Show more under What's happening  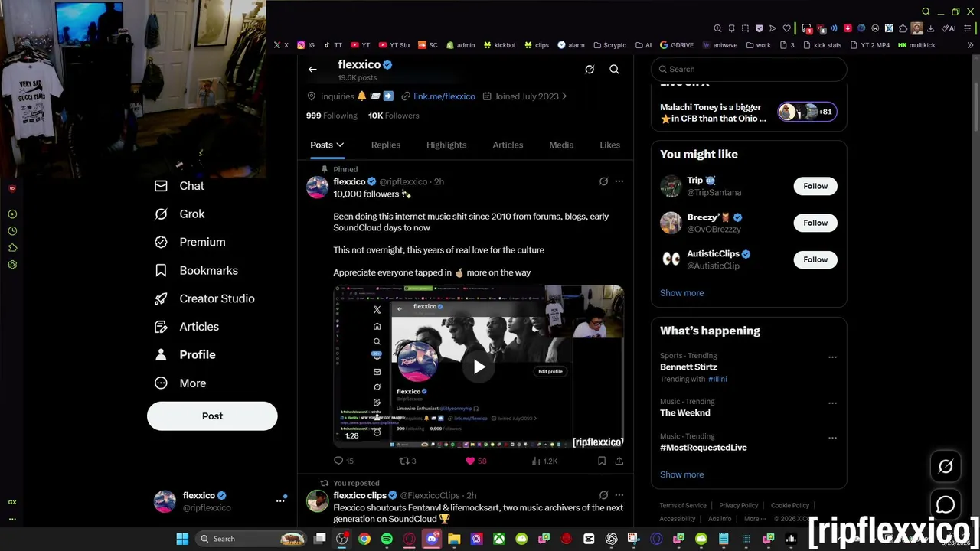(681, 474)
